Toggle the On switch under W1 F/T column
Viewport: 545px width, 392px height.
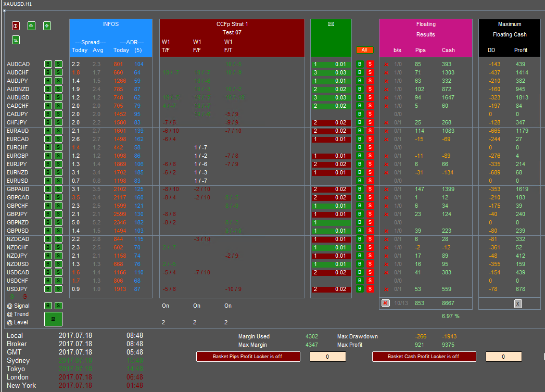pos(228,306)
